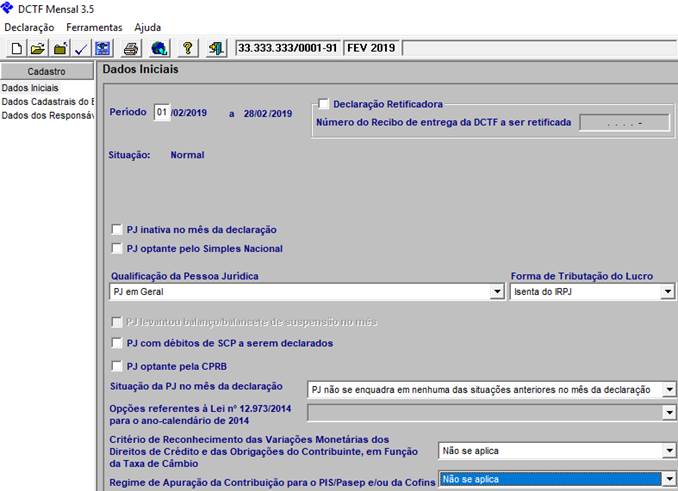This screenshot has width=678, height=491.
Task: Enable PJ optante pelo Simples Nacional
Action: pos(118,249)
